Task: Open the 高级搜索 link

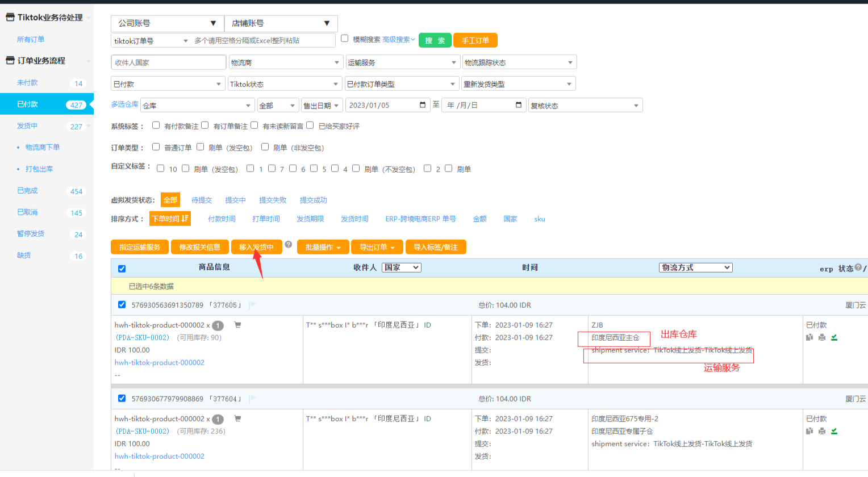Action: pyautogui.click(x=398, y=39)
